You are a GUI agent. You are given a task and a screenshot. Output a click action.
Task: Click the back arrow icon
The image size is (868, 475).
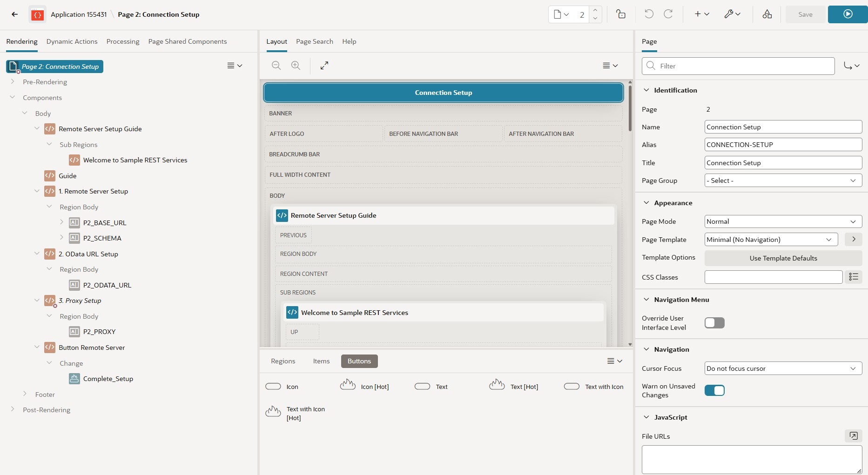pyautogui.click(x=14, y=14)
